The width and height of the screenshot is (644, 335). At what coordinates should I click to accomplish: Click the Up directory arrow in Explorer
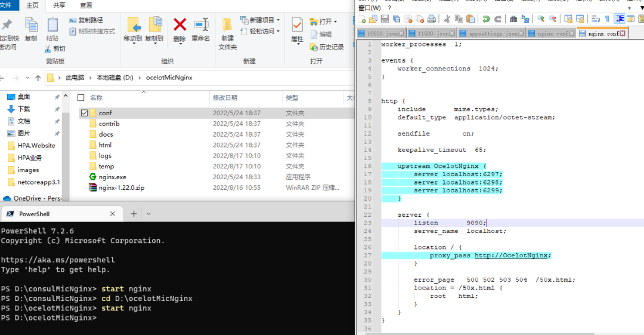click(x=38, y=78)
